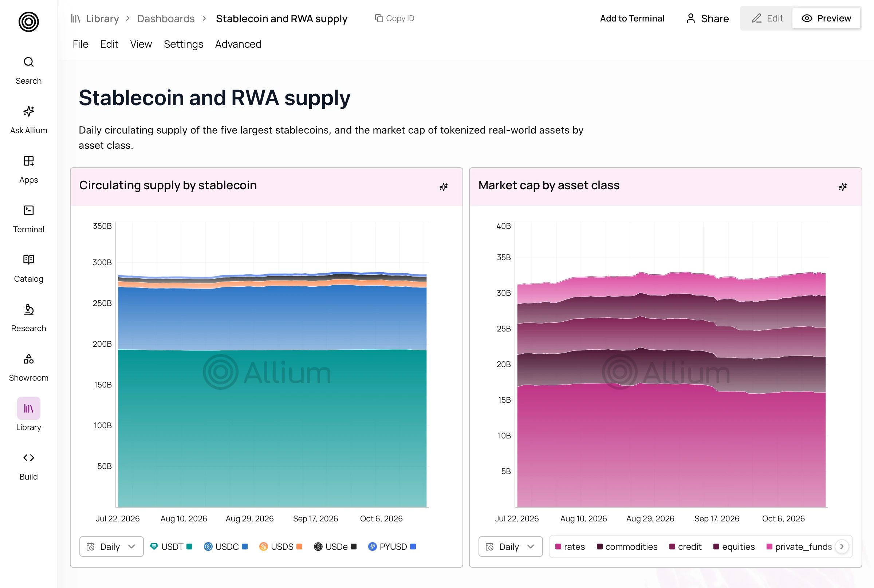Toggle the equities series in legend

734,547
